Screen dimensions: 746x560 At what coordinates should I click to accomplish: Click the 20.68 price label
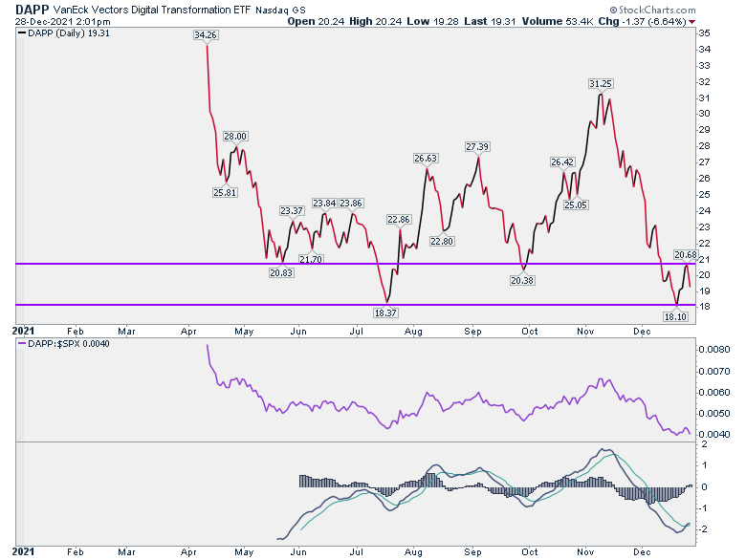pyautogui.click(x=686, y=255)
